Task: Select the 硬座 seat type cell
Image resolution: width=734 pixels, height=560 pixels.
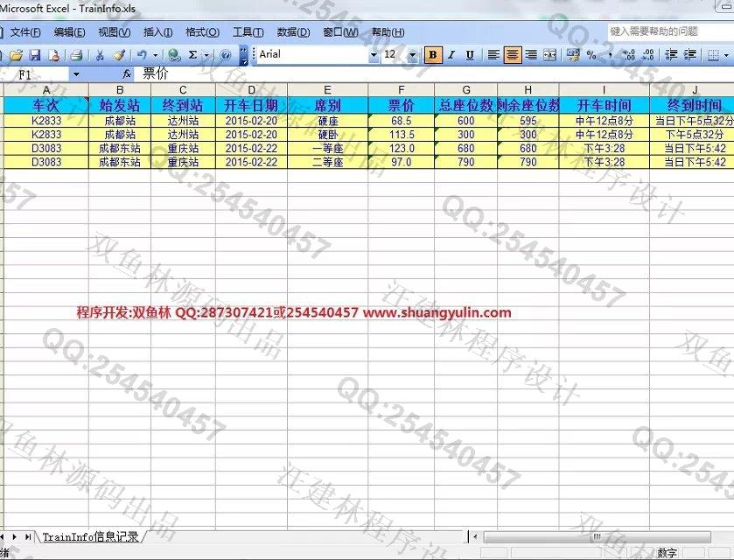Action: pyautogui.click(x=327, y=121)
